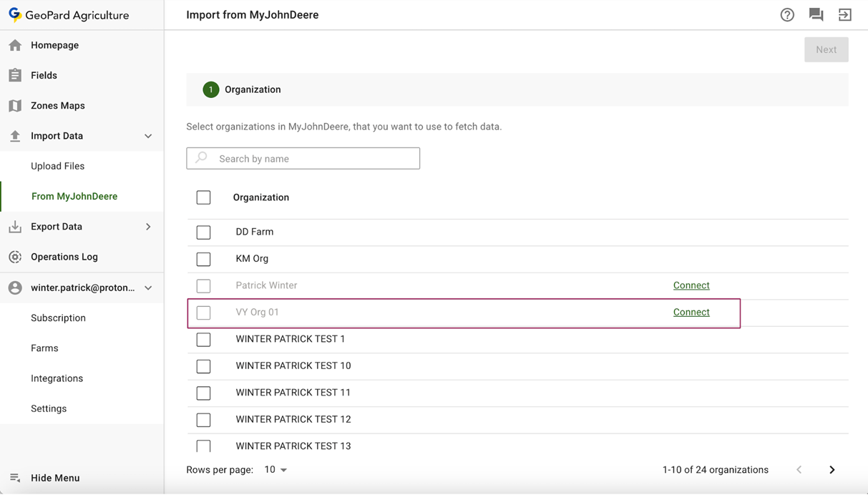Go to Integrations in the sidebar
Viewport: 868px width, 495px height.
[x=57, y=378]
